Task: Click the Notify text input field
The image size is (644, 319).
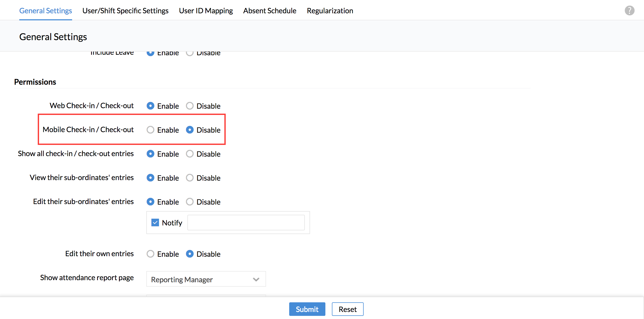Action: click(x=246, y=223)
